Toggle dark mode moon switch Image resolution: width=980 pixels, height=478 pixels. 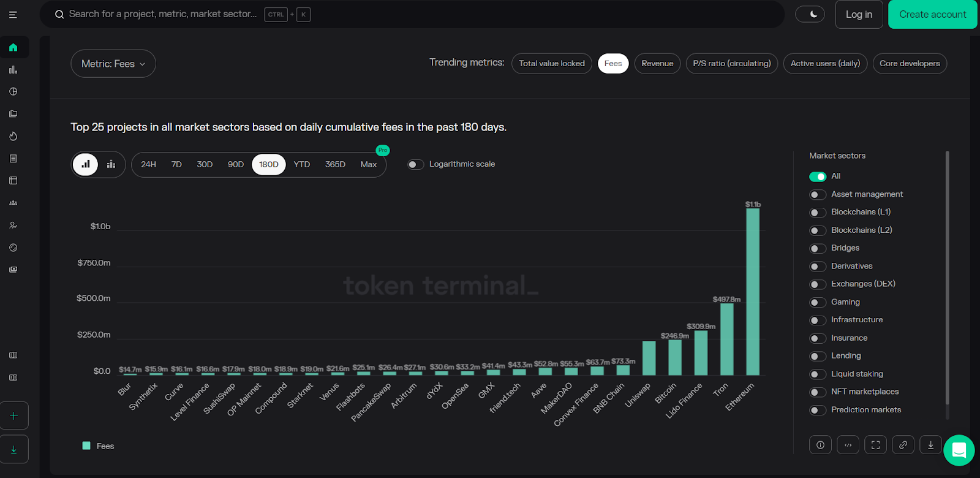tap(810, 14)
